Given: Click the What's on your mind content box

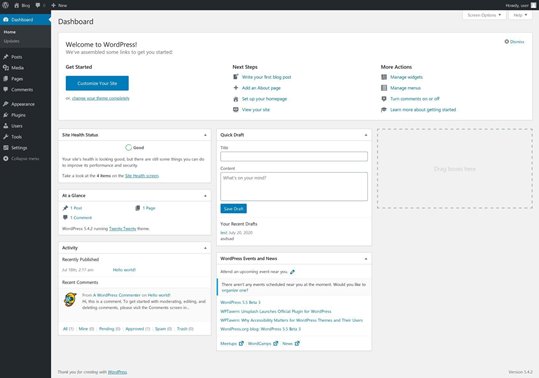Looking at the screenshot, I should (294, 187).
